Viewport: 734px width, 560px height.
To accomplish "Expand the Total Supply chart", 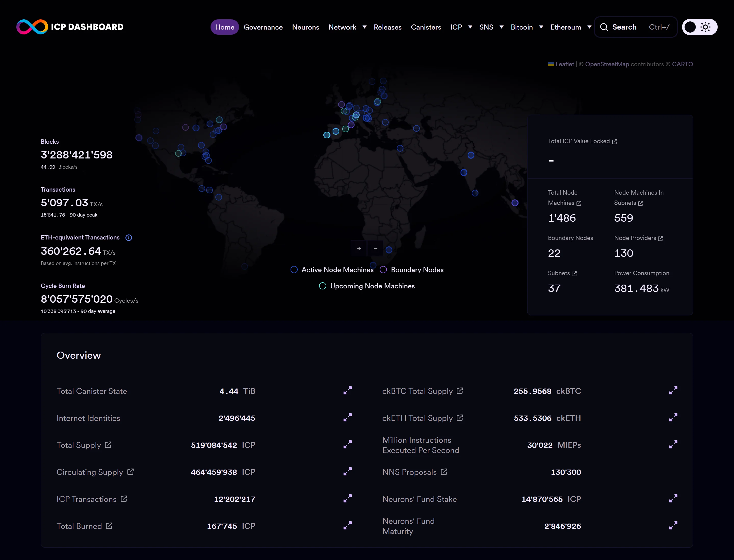I will [347, 444].
